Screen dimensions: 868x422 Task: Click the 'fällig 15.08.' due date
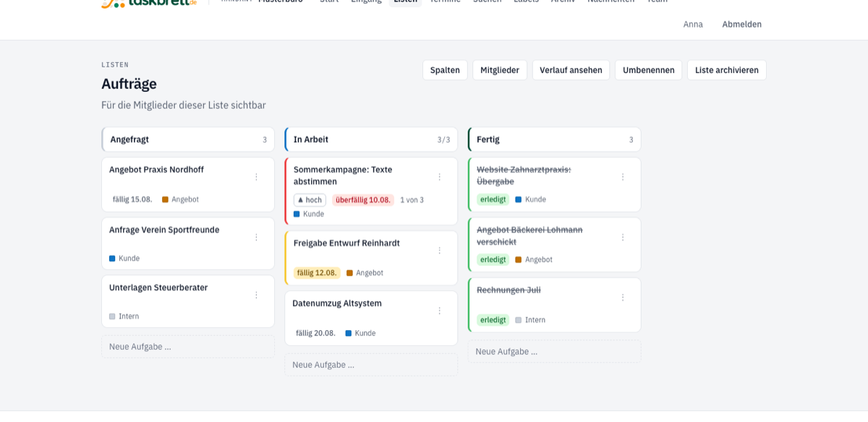click(132, 199)
